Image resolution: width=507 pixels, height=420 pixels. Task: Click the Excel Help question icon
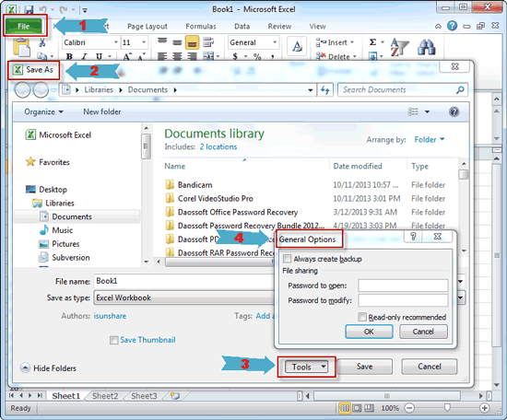[x=452, y=26]
